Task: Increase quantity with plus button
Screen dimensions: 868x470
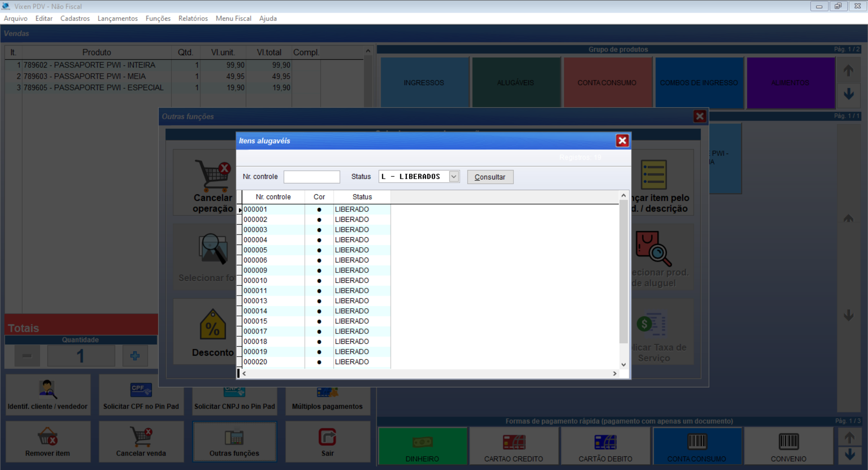Action: point(135,356)
